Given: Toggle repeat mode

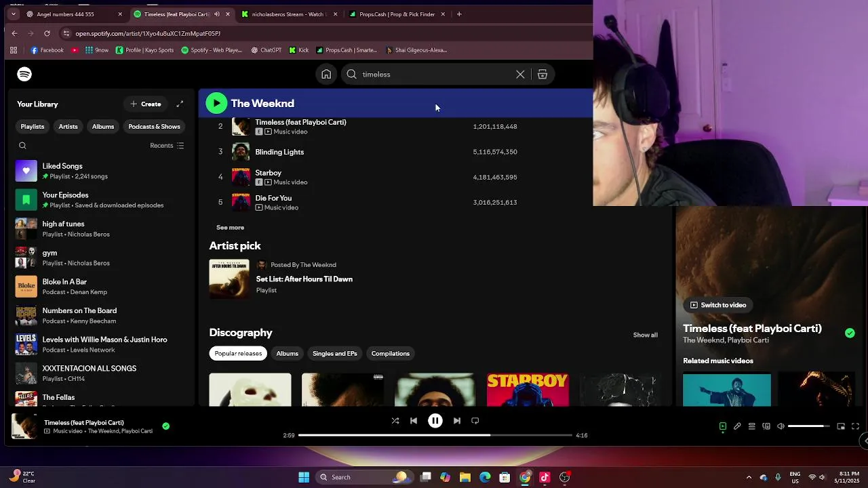Looking at the screenshot, I should click(x=475, y=421).
